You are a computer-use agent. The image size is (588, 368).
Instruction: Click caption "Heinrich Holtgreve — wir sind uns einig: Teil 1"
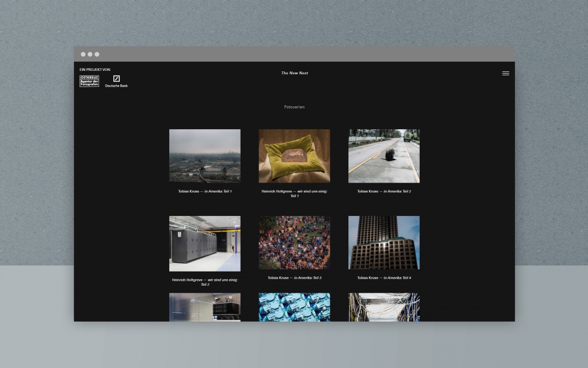295,194
